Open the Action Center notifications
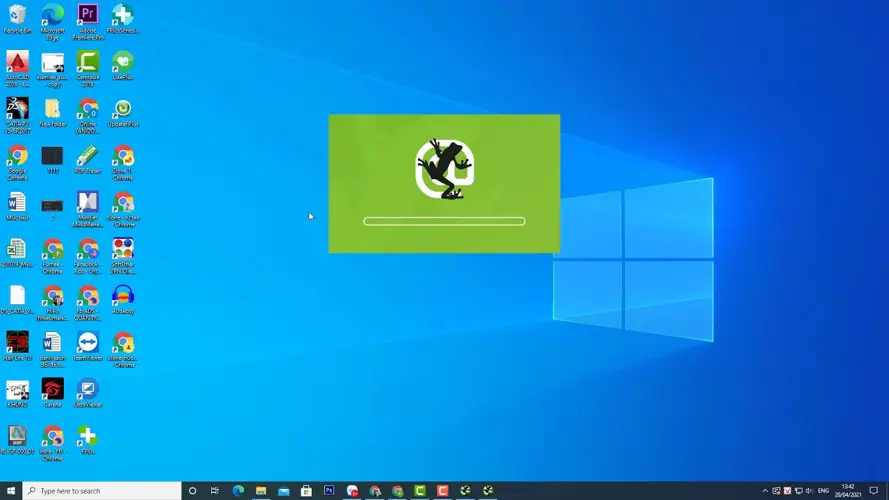This screenshot has height=500, width=889. [874, 491]
